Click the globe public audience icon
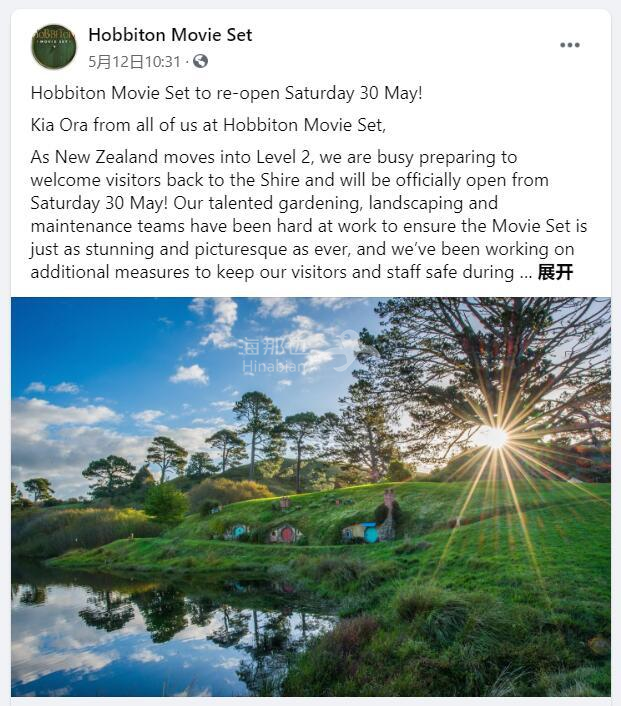The width and height of the screenshot is (621, 706). (200, 62)
